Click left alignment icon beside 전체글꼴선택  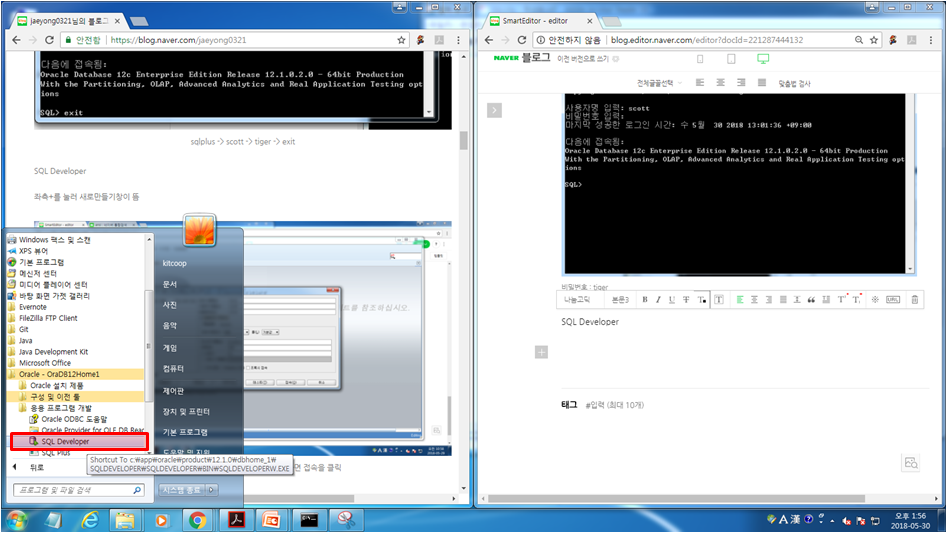pyautogui.click(x=700, y=83)
